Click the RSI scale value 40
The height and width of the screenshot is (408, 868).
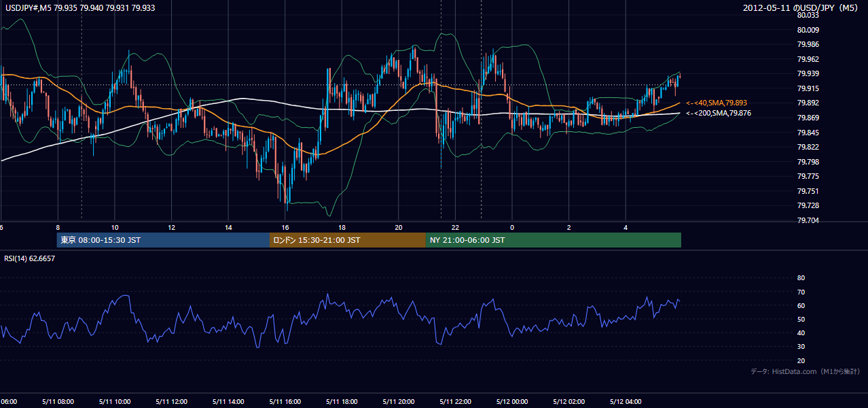pyautogui.click(x=801, y=333)
